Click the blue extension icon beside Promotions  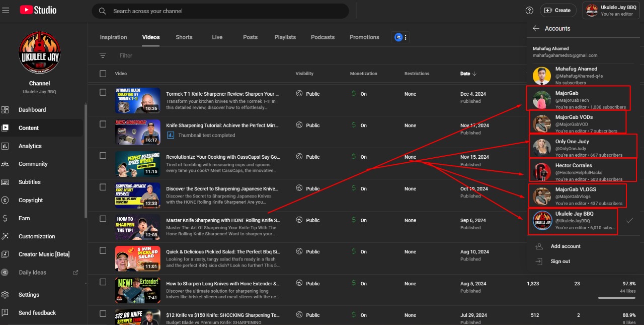click(398, 37)
